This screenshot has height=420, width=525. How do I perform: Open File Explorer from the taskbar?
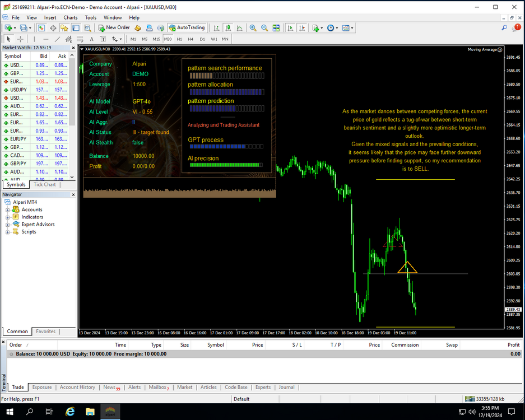[x=90, y=411]
